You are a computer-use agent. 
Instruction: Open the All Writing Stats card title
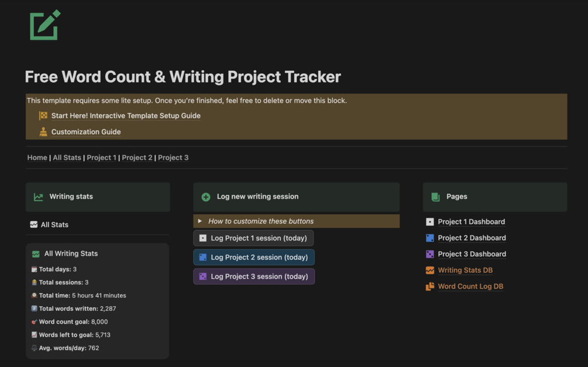click(x=71, y=253)
